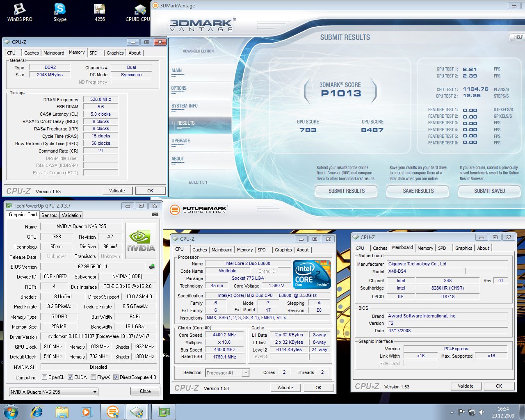525x420 pixels.
Task: Click the Memory CPU-Z title bar icon
Action: tap(7, 42)
